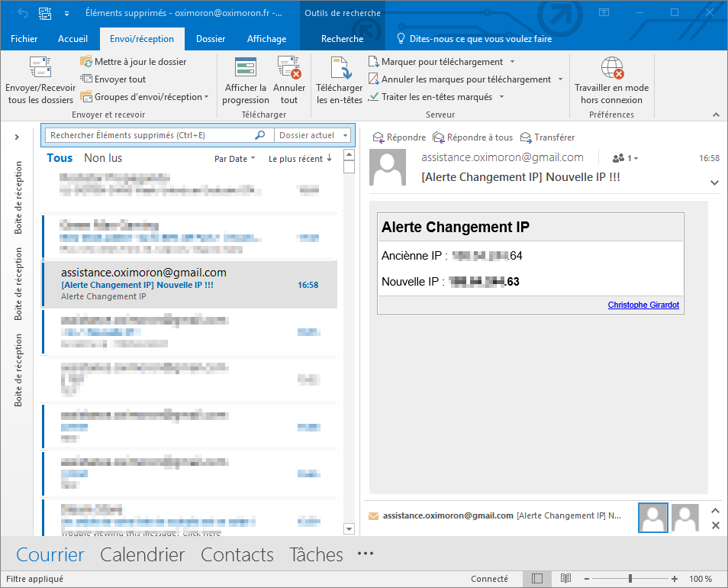The height and width of the screenshot is (588, 728).
Task: Open the Fichier tab
Action: [24, 39]
